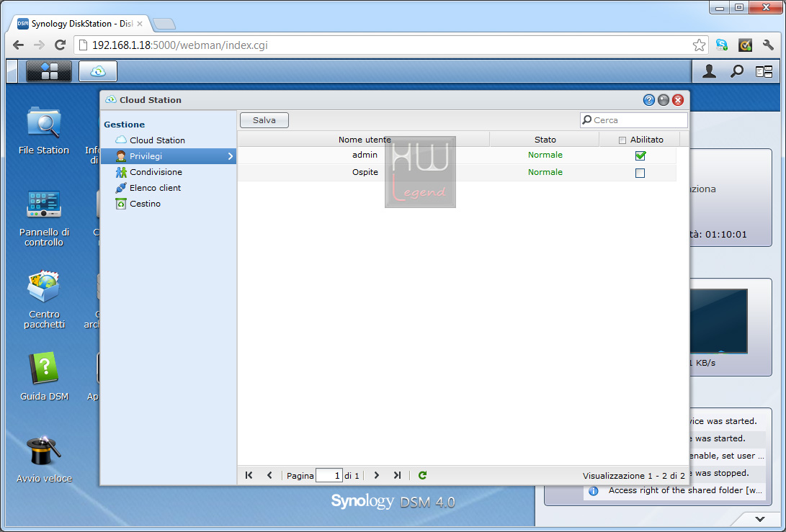Collapse the widget panel with bottom chevron
Screen dimensions: 786x532
point(760,519)
